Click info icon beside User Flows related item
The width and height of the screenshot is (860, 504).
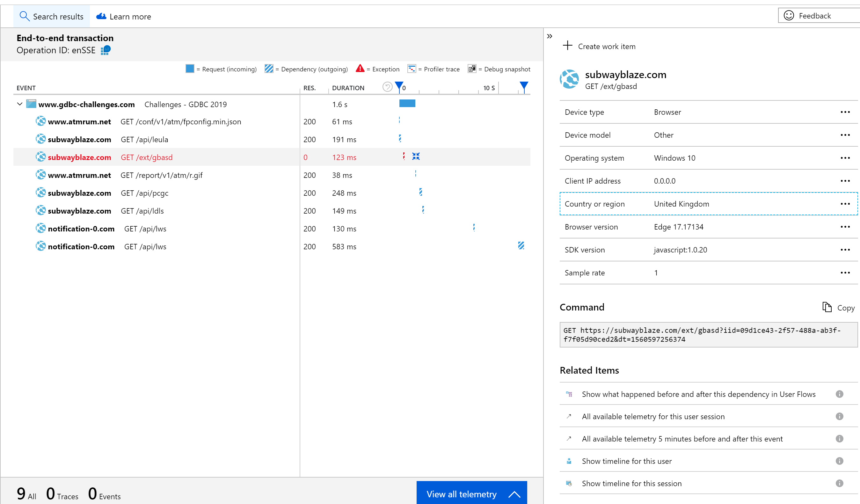coord(839,394)
